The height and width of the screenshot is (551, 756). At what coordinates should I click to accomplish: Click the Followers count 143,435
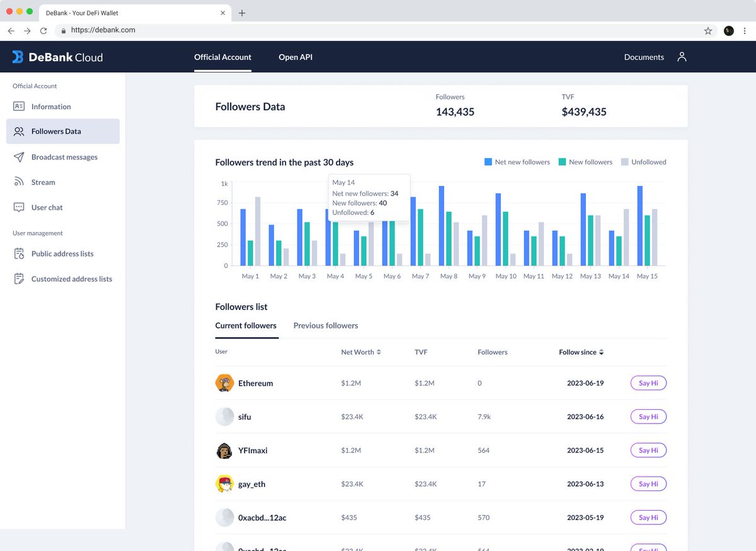455,112
